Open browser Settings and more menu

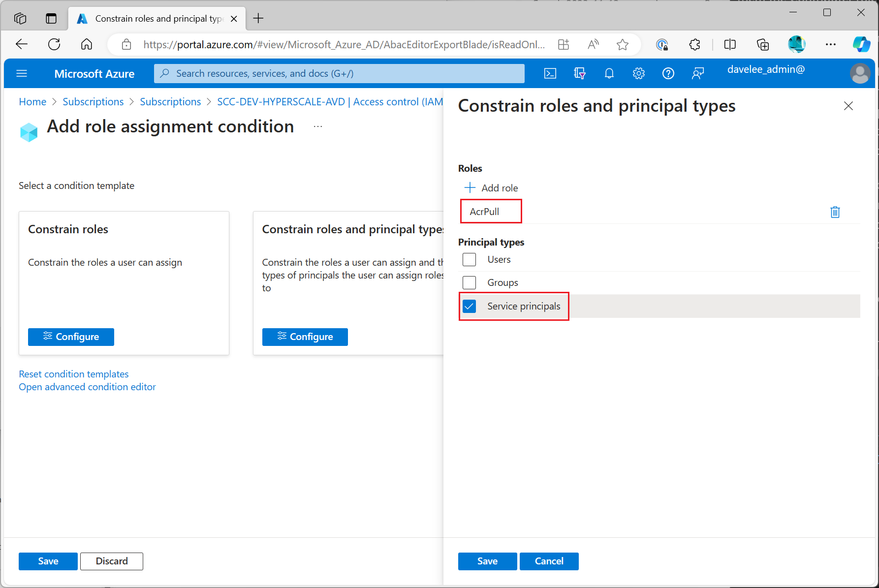pyautogui.click(x=830, y=45)
